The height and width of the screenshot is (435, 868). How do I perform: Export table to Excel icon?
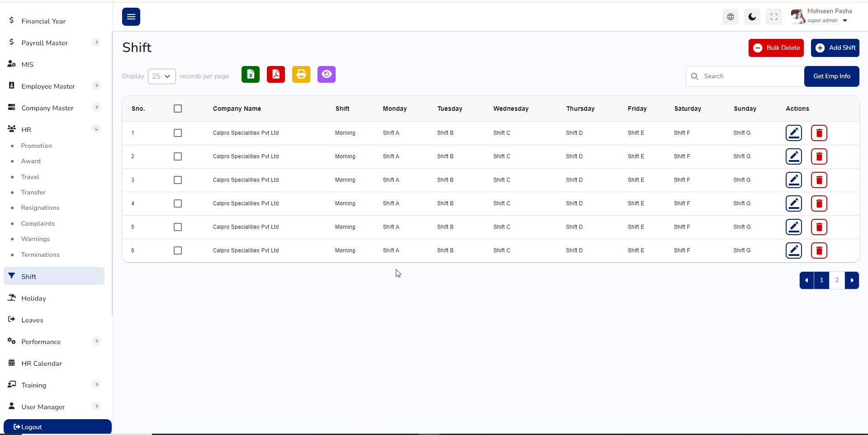click(251, 74)
